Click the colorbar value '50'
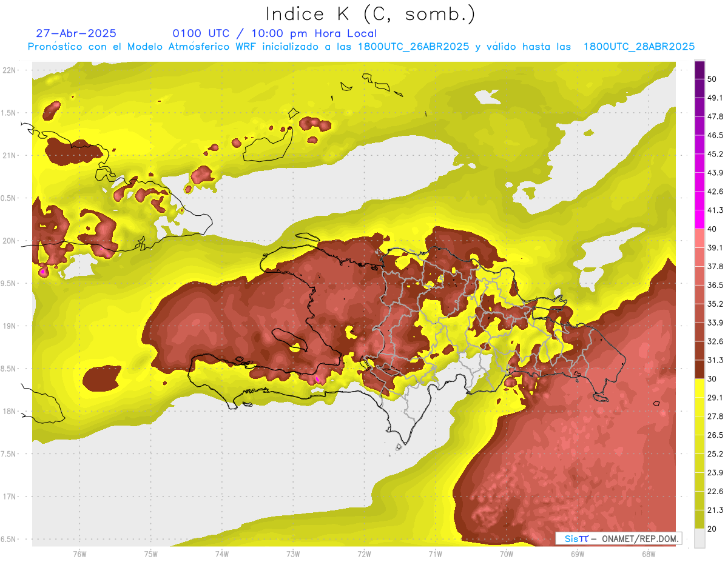Viewport: 728px width, 562px height. [x=712, y=79]
